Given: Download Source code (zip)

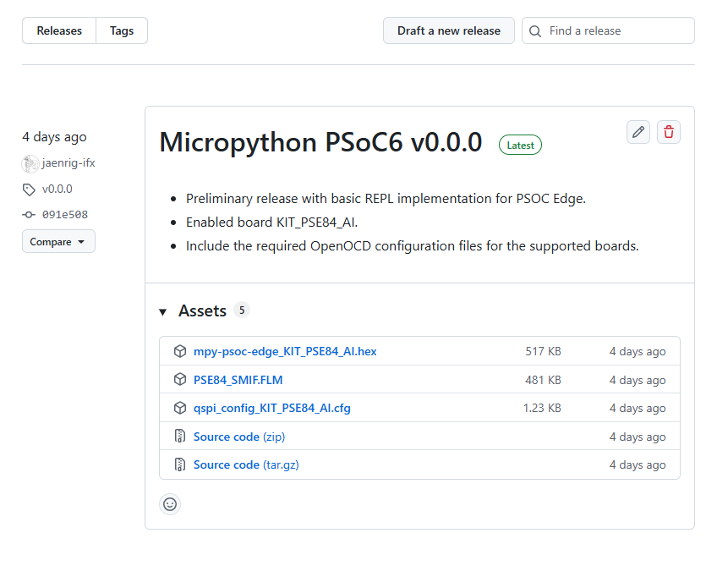Looking at the screenshot, I should tap(239, 437).
